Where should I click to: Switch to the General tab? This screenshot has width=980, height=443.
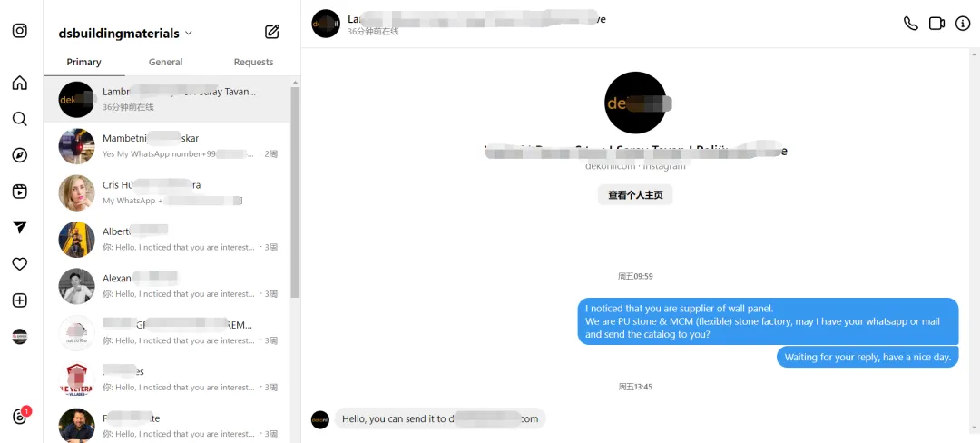tap(166, 62)
